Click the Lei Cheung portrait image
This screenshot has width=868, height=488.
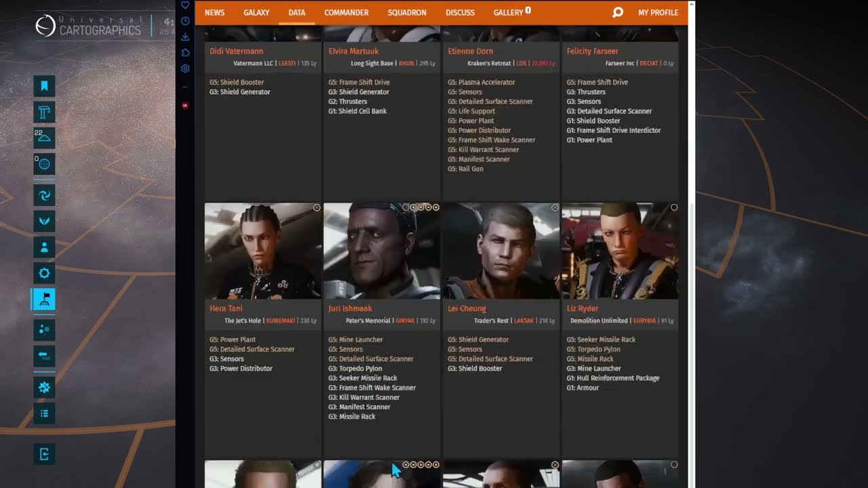point(501,251)
